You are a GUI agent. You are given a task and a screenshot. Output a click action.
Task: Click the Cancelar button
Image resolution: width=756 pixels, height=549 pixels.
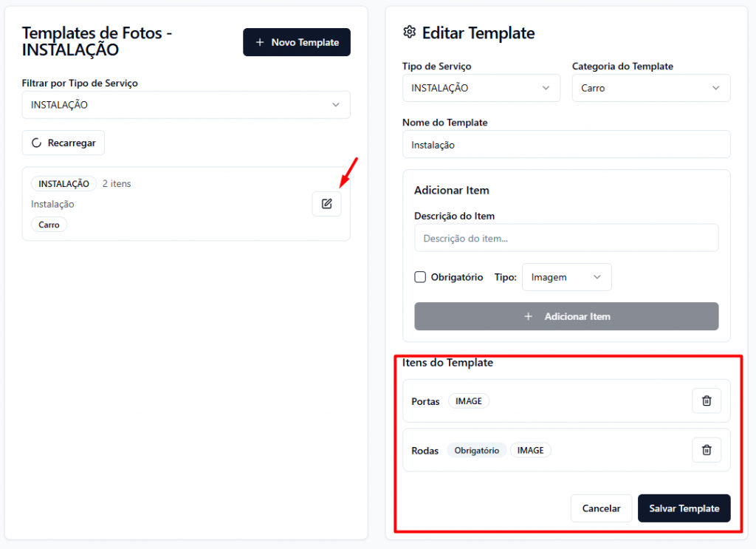(x=601, y=508)
